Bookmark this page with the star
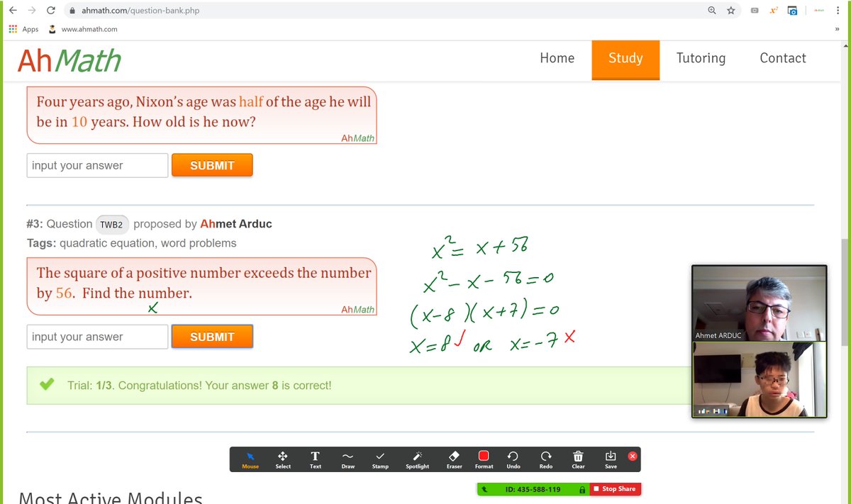The height and width of the screenshot is (504, 851). click(731, 11)
